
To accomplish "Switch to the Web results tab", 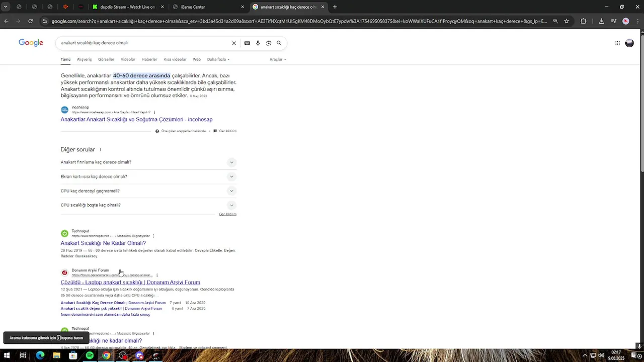I will click(197, 59).
